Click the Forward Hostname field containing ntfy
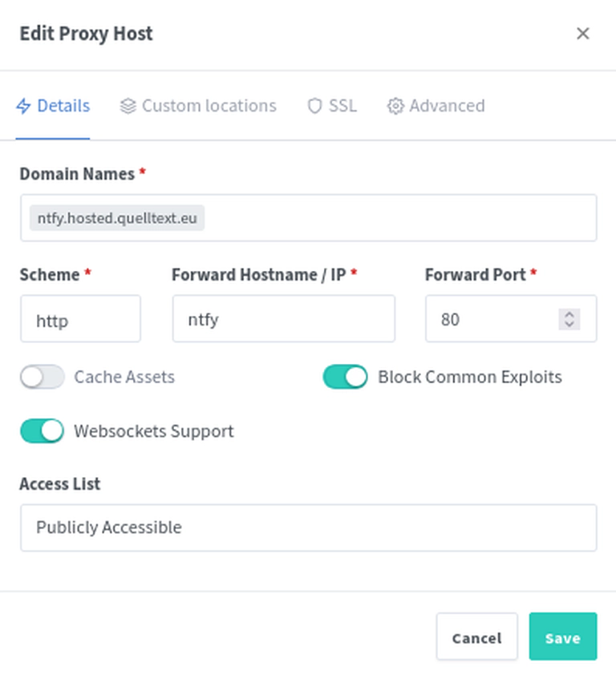The image size is (616, 679). 284,319
